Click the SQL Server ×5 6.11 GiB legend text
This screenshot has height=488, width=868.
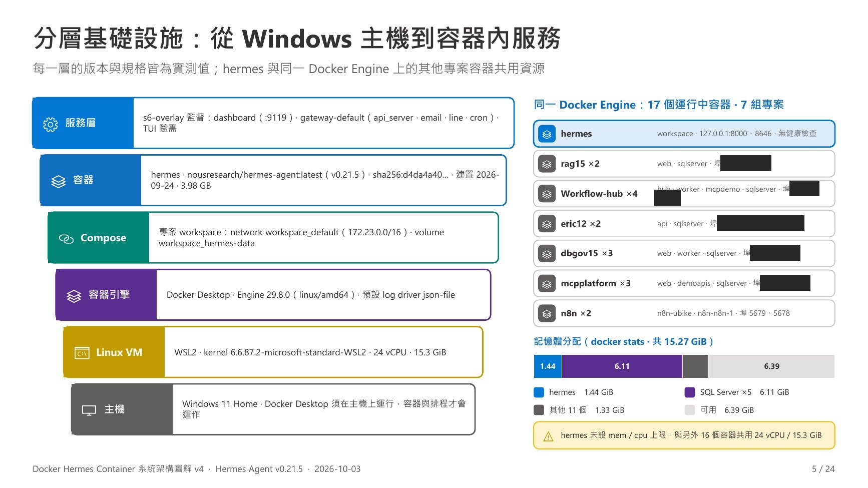(x=744, y=392)
